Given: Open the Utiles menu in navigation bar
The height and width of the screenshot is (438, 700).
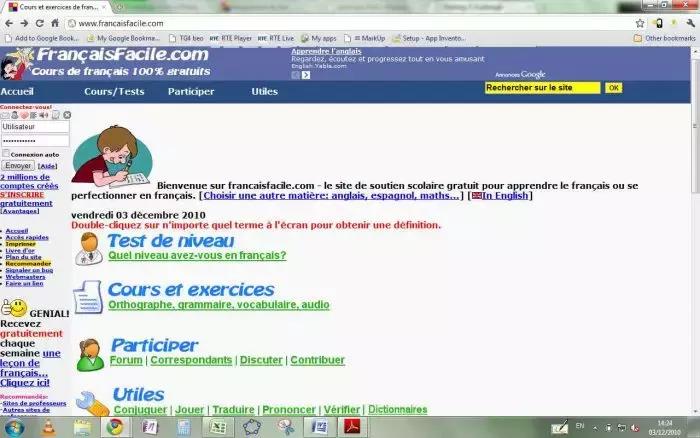Looking at the screenshot, I should click(x=264, y=92).
